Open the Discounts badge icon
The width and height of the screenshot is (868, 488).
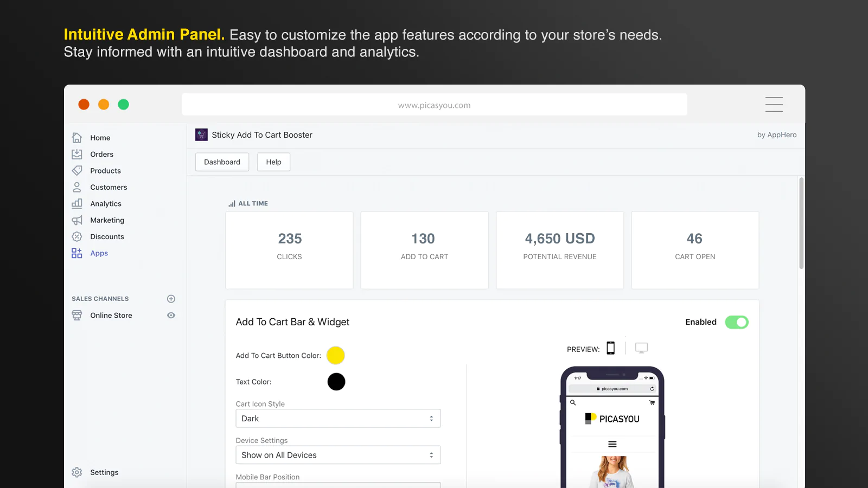(77, 237)
